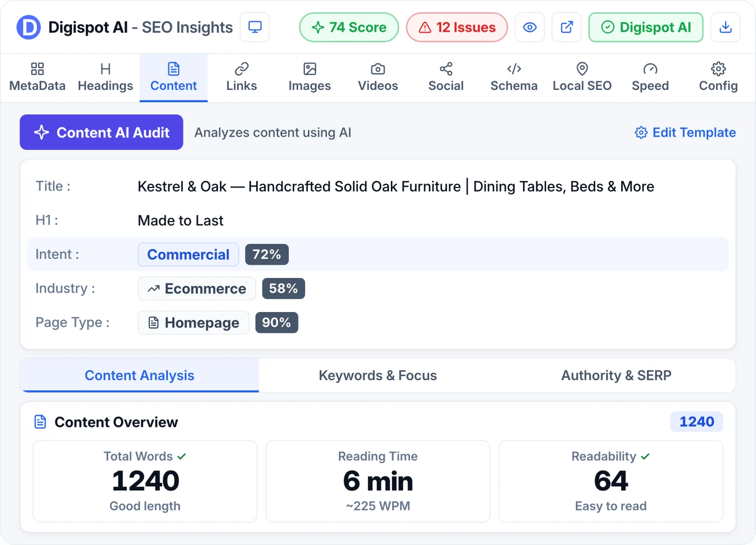Click the Total Words card
Image resolution: width=756 pixels, height=545 pixels.
click(x=145, y=481)
